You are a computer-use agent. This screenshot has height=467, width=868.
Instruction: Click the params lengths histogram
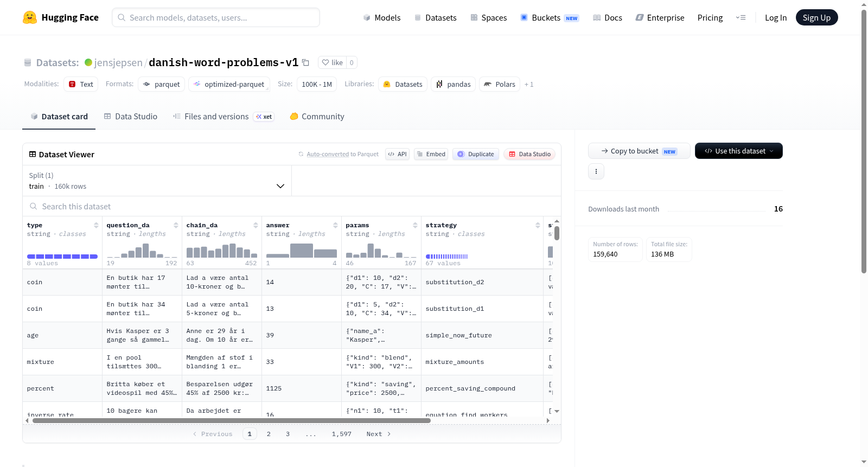coord(381,250)
